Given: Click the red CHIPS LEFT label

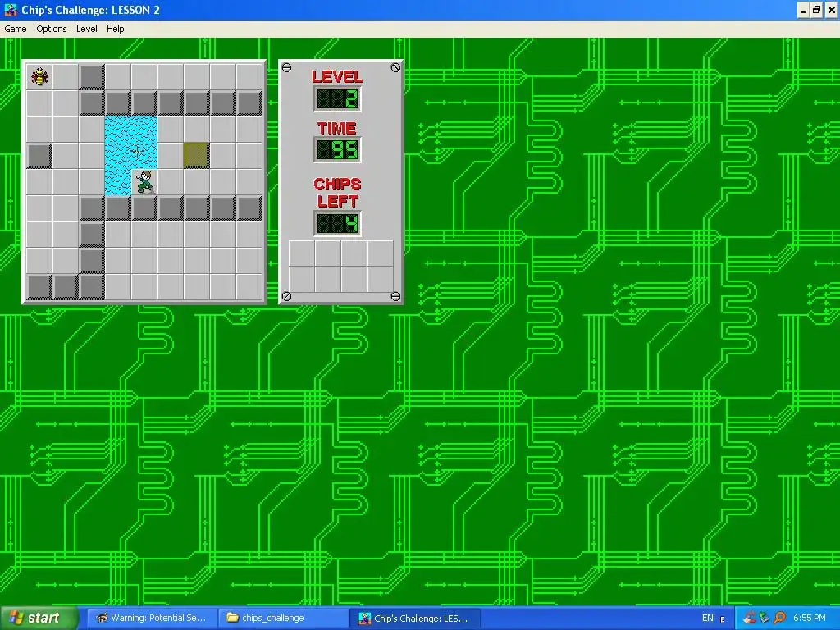Looking at the screenshot, I should click(x=337, y=193).
